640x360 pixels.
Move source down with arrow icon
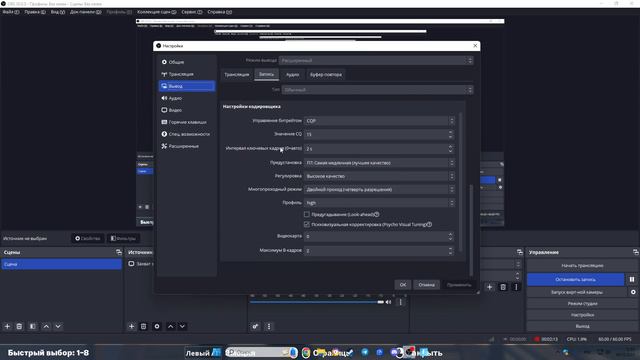tap(182, 327)
